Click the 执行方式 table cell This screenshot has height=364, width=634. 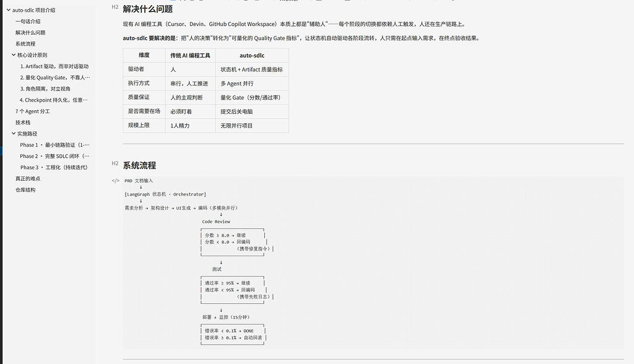click(x=144, y=84)
